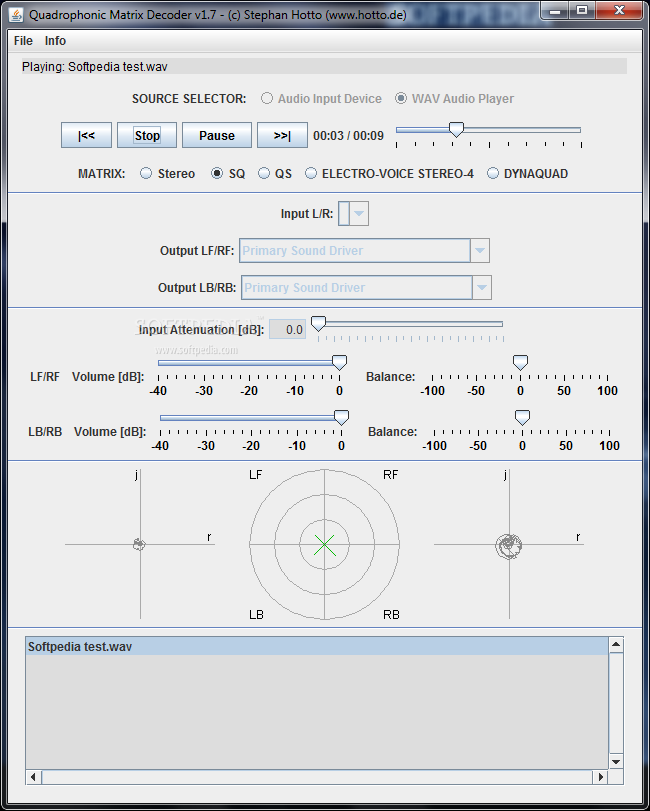Click the LF/RF Balance slider thumb

point(520,363)
